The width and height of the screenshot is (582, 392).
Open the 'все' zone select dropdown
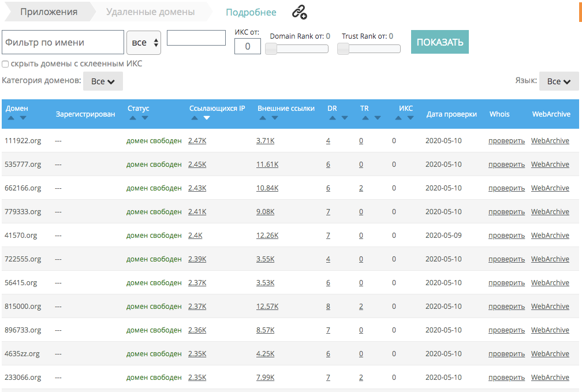click(x=144, y=43)
